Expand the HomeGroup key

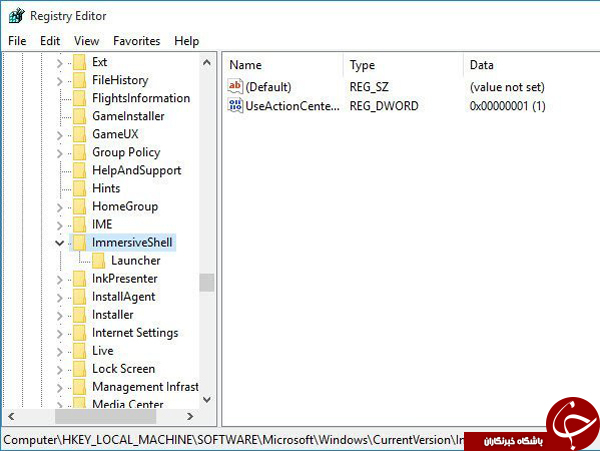59,207
